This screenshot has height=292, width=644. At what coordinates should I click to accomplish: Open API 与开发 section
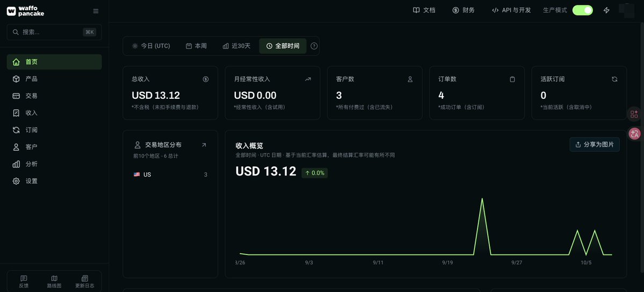click(x=511, y=10)
